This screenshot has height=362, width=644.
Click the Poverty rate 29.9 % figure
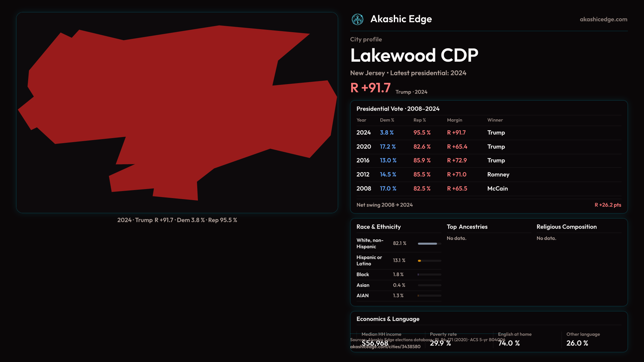point(440,343)
